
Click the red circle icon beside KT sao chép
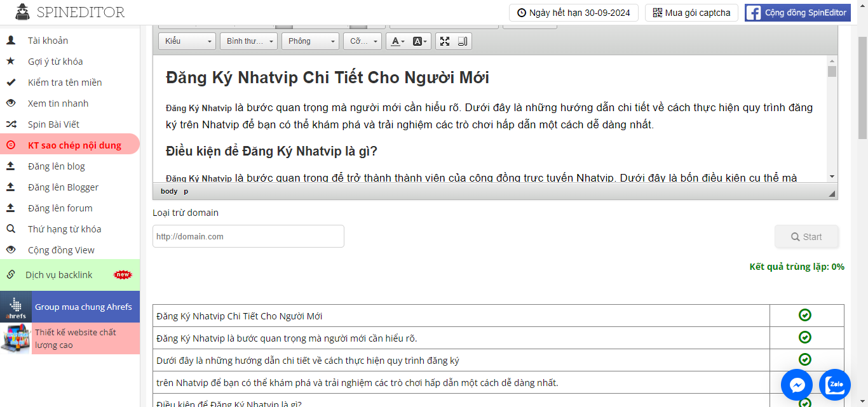tap(11, 145)
